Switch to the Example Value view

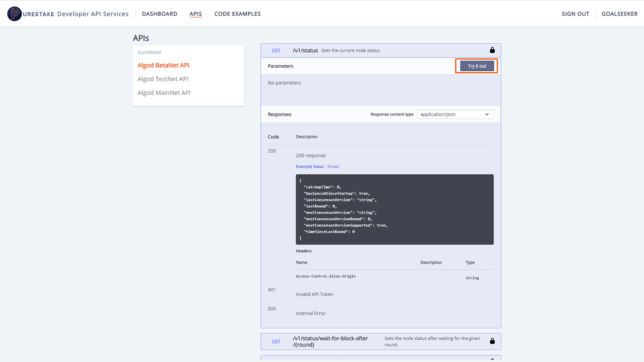310,166
